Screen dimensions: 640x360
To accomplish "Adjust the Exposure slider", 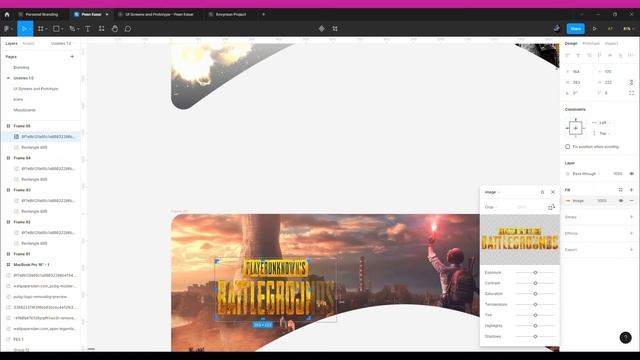I will (x=536, y=272).
